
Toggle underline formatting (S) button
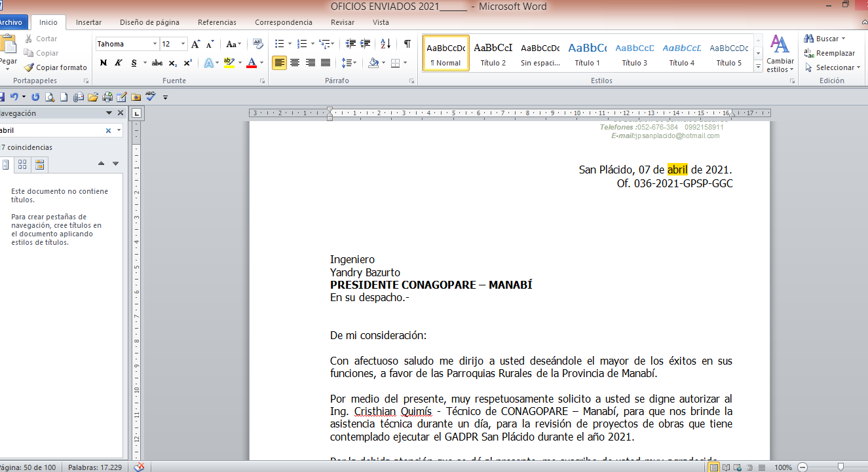pyautogui.click(x=134, y=63)
